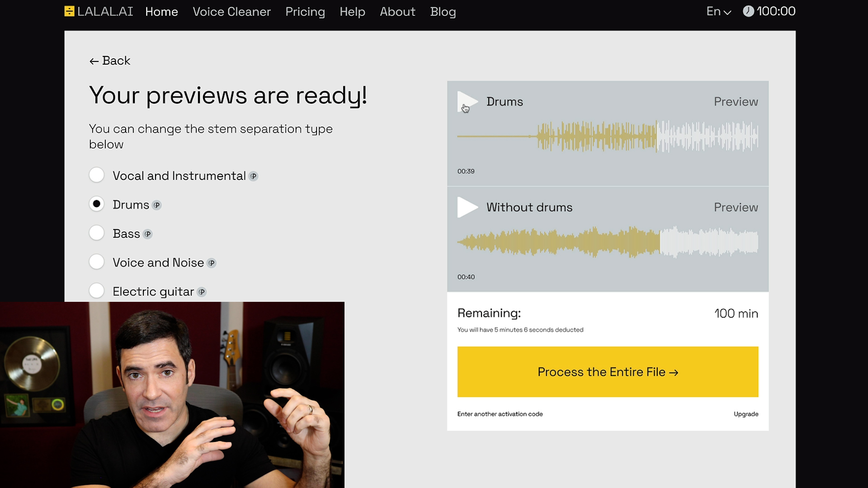Image resolution: width=868 pixels, height=488 pixels.
Task: Select the Drums radio button
Action: (x=97, y=204)
